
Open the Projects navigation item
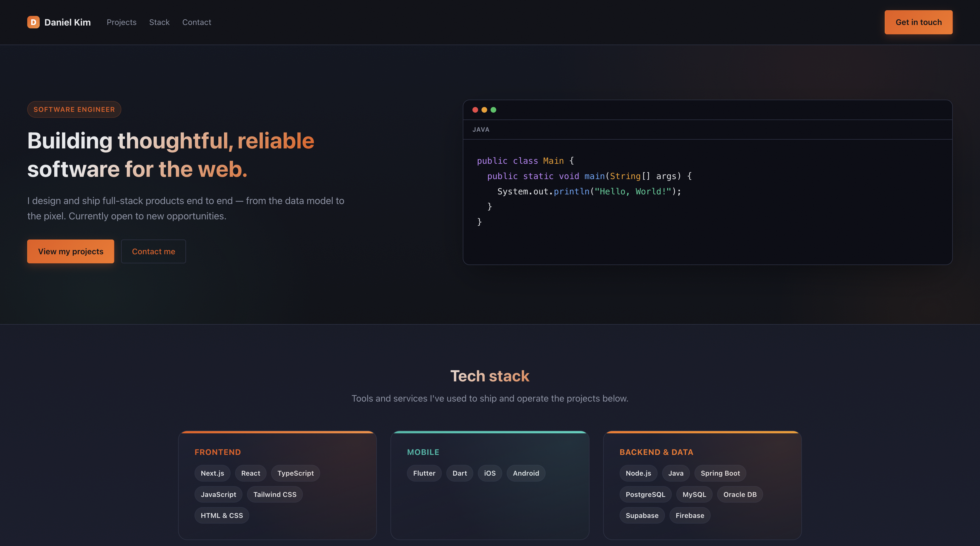pos(121,22)
